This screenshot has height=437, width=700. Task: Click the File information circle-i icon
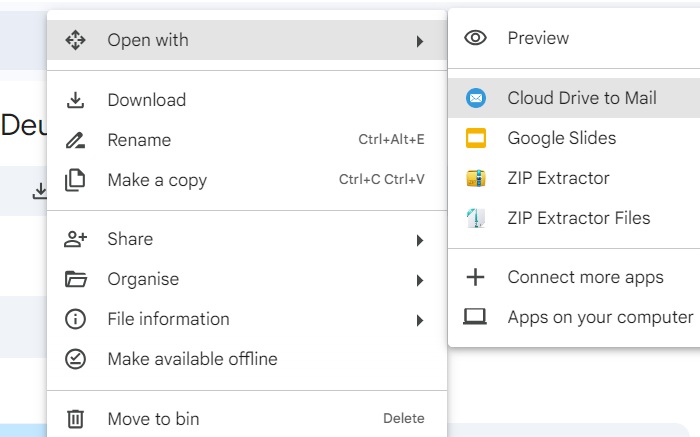click(x=75, y=319)
